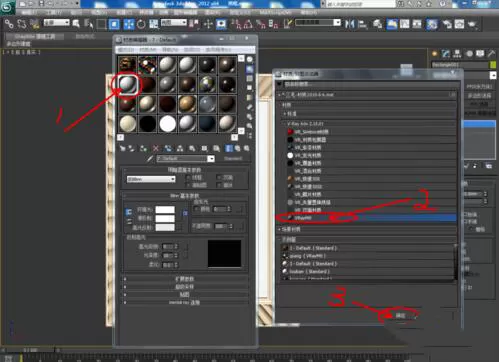Select the Select and Link tool
499x362 pixels.
[9, 24]
